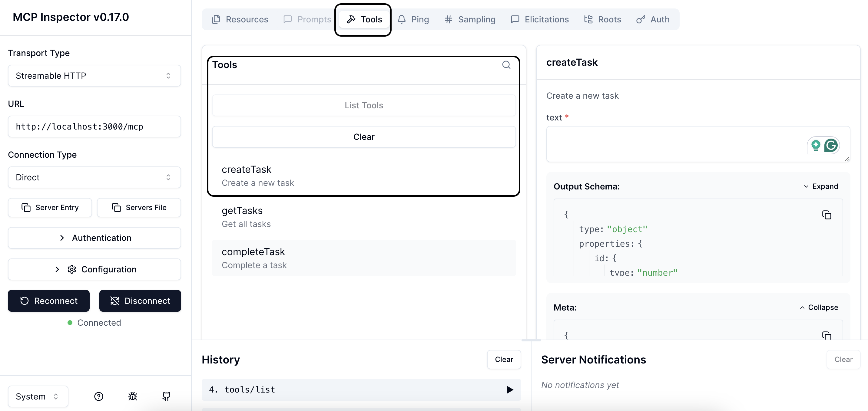Expand the Authentication section
868x411 pixels.
[x=94, y=238]
